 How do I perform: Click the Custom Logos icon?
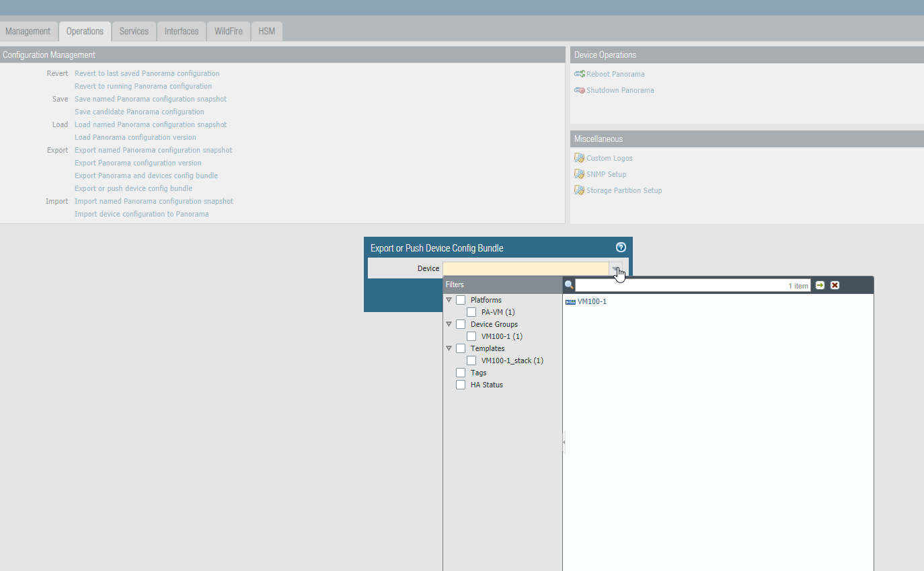(x=579, y=158)
